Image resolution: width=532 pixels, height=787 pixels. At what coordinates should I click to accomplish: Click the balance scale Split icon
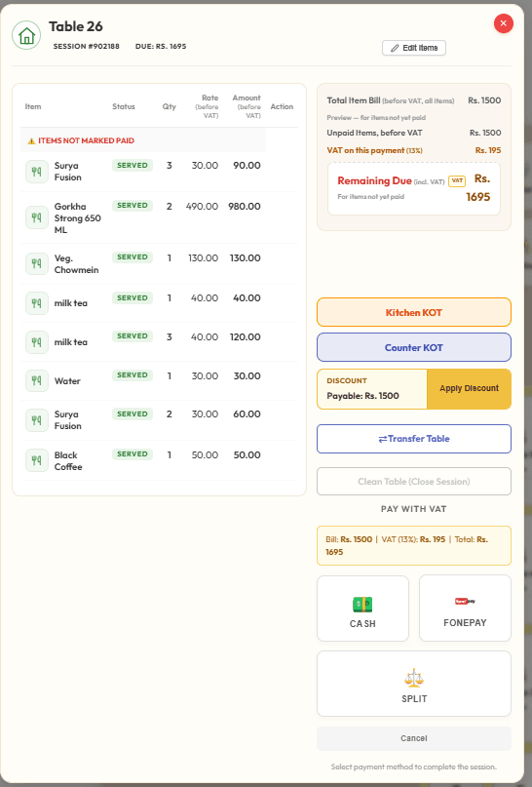[x=414, y=678]
